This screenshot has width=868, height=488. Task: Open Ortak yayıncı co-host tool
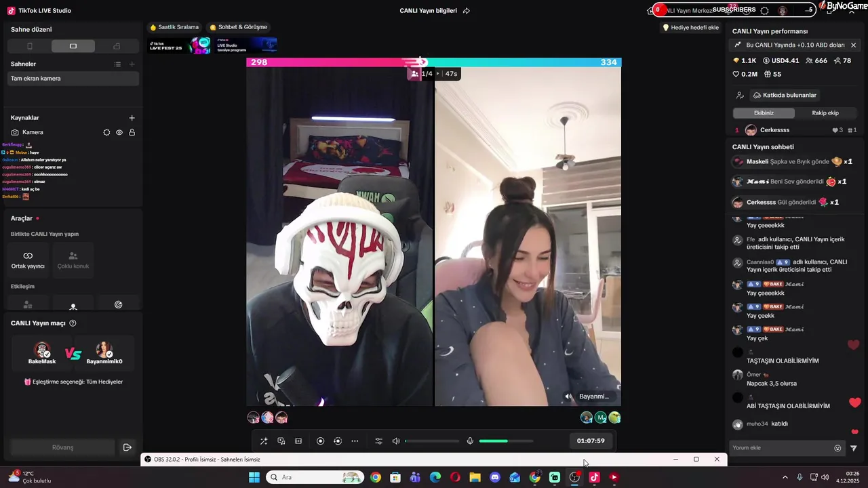[28, 260]
